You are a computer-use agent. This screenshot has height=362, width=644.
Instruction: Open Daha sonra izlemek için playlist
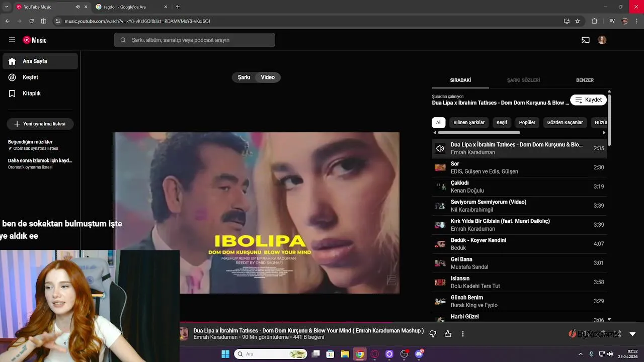pyautogui.click(x=40, y=163)
